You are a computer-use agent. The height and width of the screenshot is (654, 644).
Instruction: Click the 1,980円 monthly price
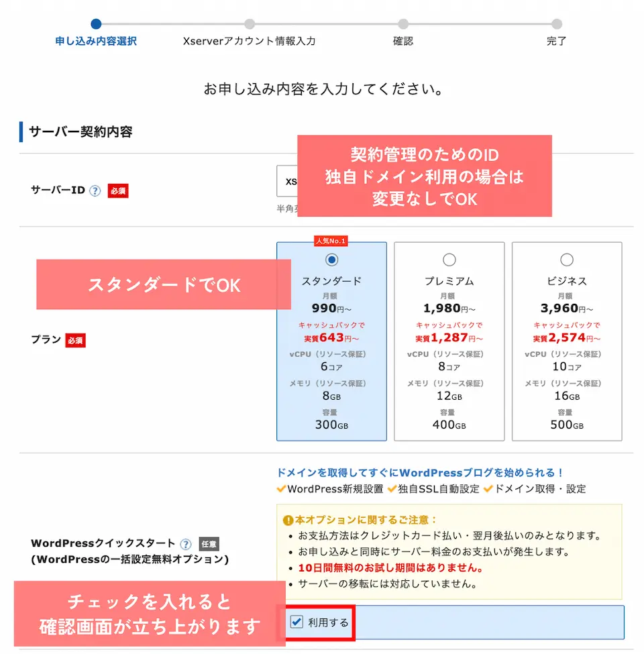point(449,309)
